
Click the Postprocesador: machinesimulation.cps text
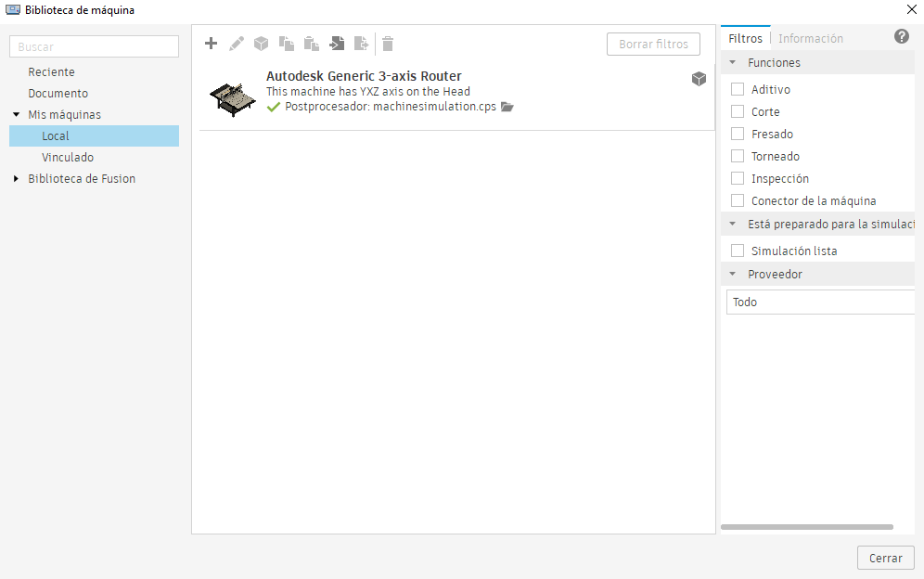(391, 107)
